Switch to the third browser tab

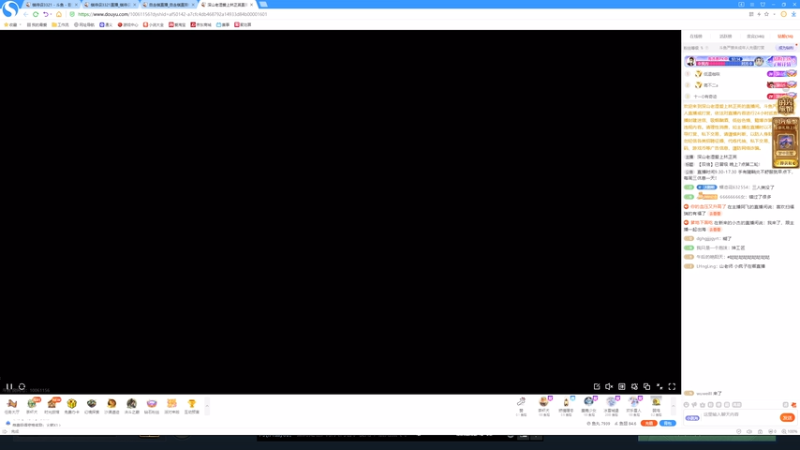click(x=168, y=5)
